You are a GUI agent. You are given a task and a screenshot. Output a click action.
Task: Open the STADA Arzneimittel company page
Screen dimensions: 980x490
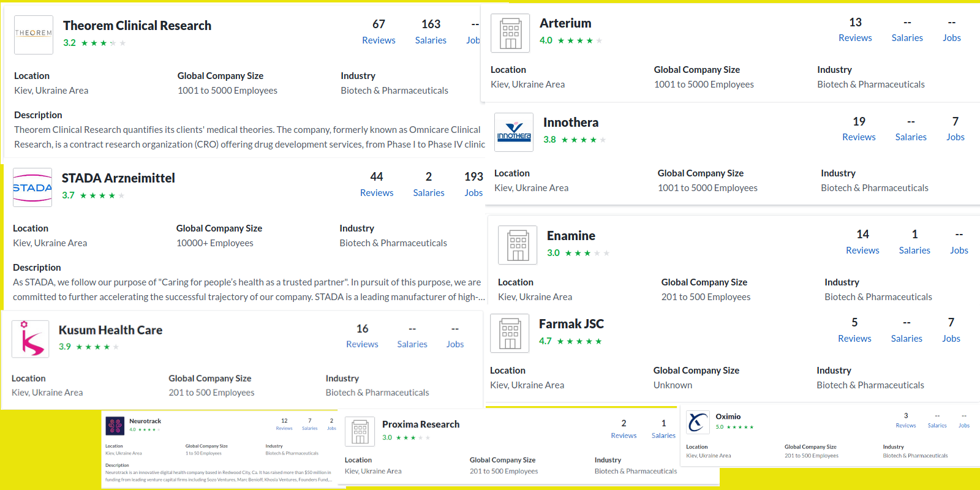[118, 178]
